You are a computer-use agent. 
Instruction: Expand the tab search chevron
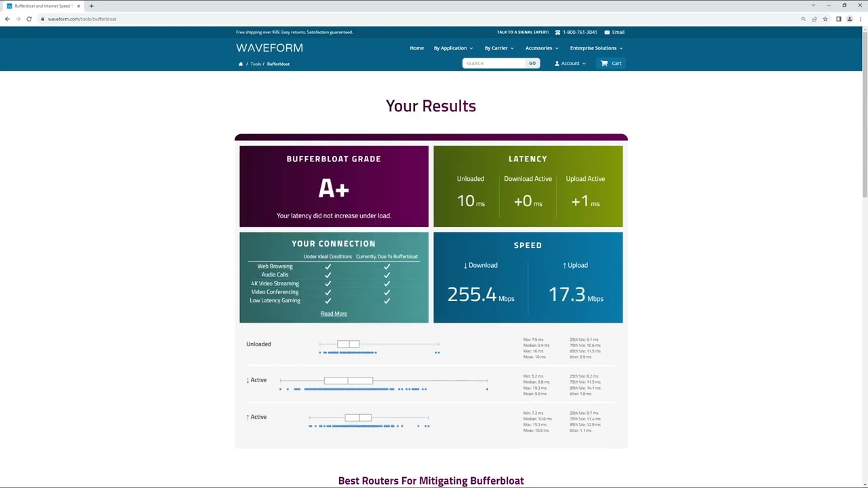pos(813,5)
